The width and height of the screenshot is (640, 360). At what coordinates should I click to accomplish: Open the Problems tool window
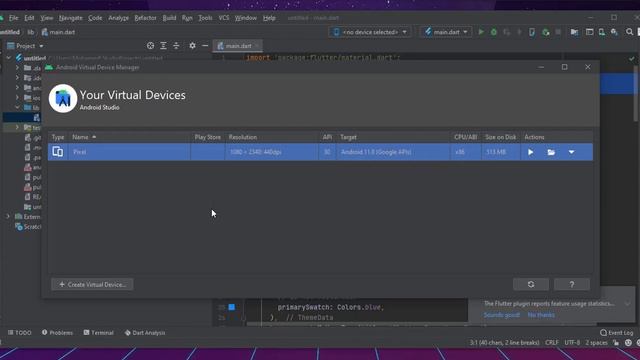point(57,333)
